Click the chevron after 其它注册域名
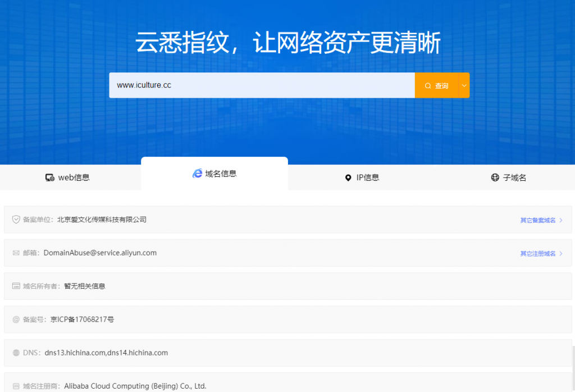This screenshot has width=575, height=392. tap(561, 254)
